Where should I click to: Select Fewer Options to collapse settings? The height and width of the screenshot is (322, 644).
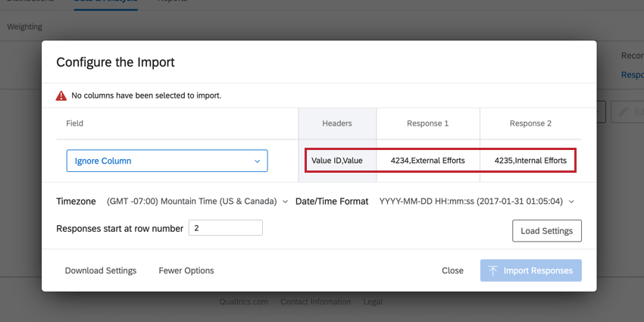click(x=186, y=270)
